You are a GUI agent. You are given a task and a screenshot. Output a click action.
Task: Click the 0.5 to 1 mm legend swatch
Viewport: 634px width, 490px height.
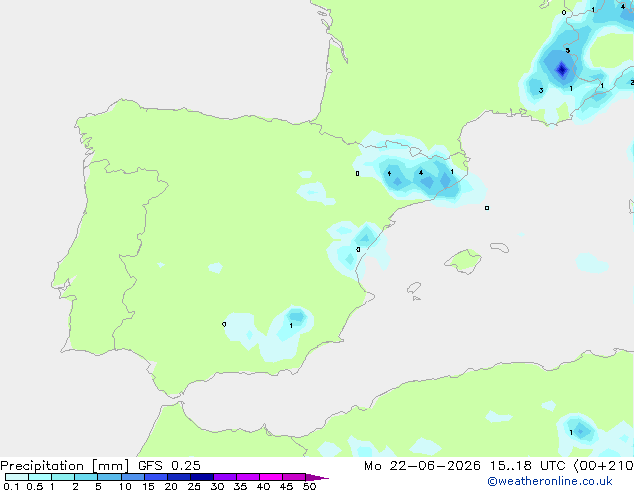coord(40,477)
